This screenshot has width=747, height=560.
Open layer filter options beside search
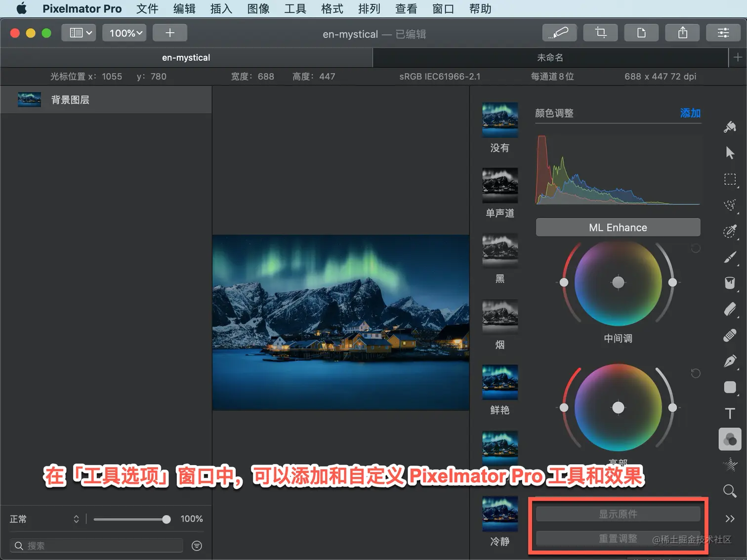point(197,546)
